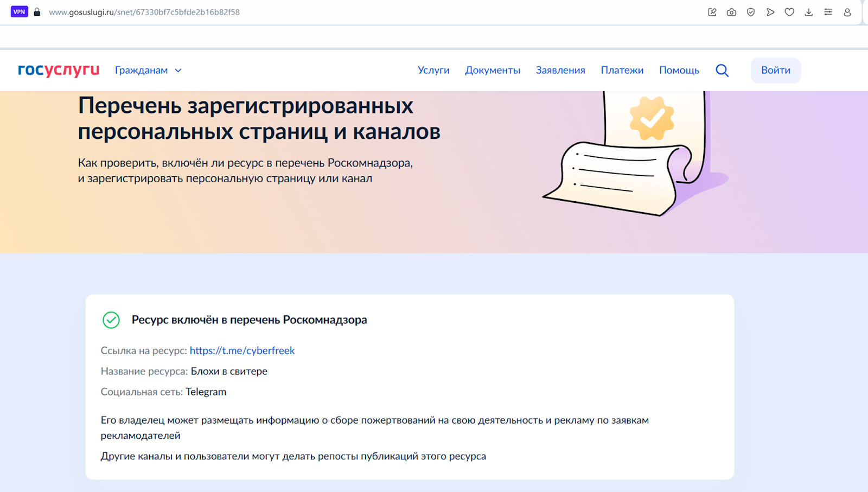The height and width of the screenshot is (492, 868).
Task: Click subtitle "Как проверить, включён ли ресурс"
Action: (245, 170)
